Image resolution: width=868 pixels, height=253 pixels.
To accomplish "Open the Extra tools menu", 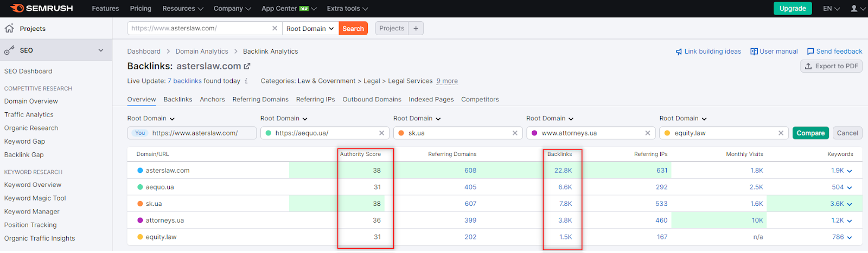I will [x=347, y=8].
